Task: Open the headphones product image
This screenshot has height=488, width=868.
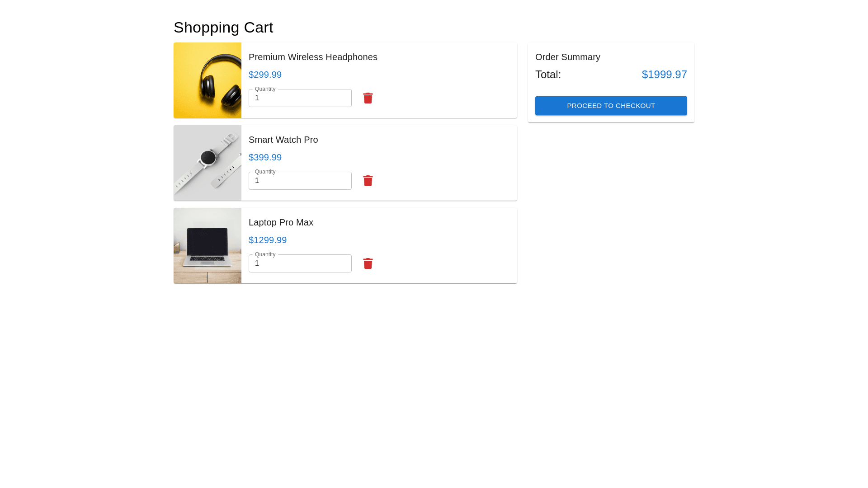Action: pyautogui.click(x=208, y=80)
